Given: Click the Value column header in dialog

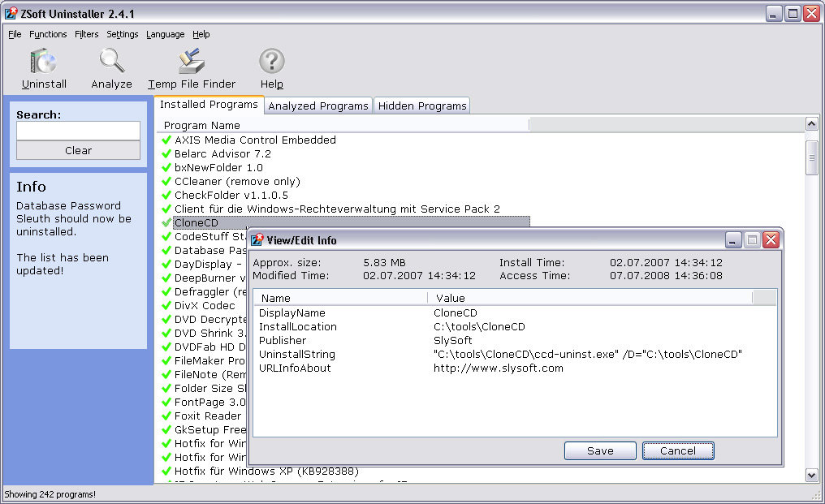Looking at the screenshot, I should pos(590,298).
